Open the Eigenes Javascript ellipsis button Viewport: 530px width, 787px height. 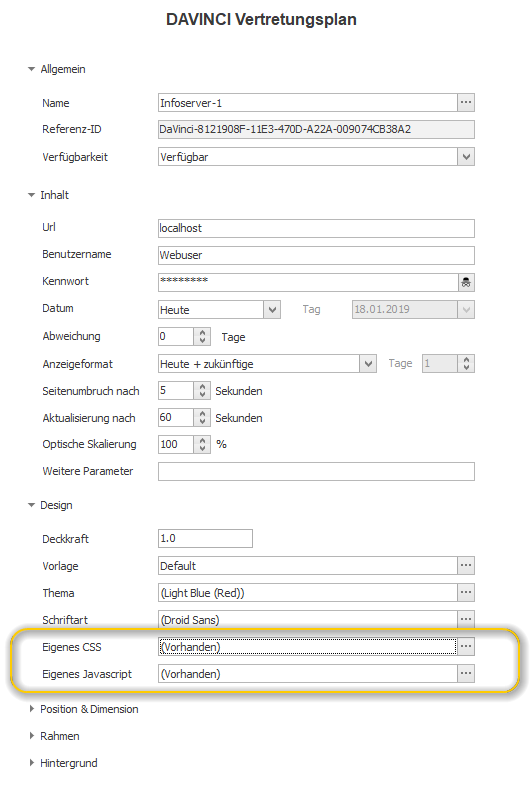click(466, 674)
